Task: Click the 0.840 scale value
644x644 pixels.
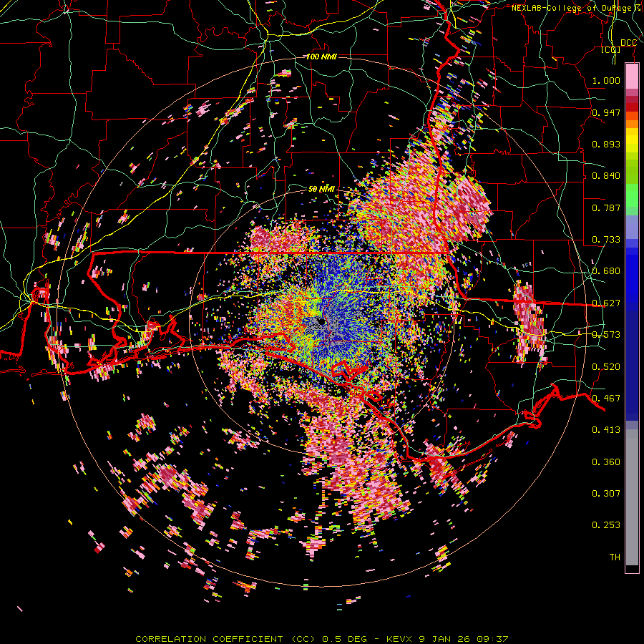Action: (606, 176)
